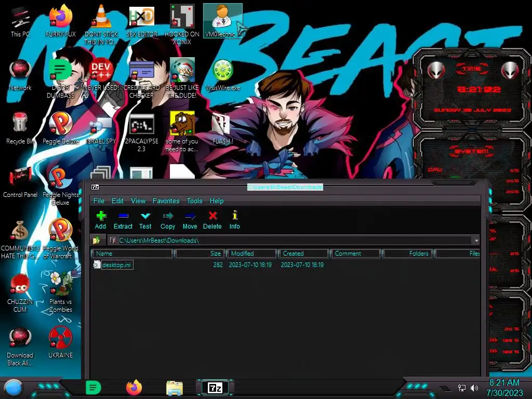Select the FLASH ! desktop icon
The image size is (532, 399).
222,129
